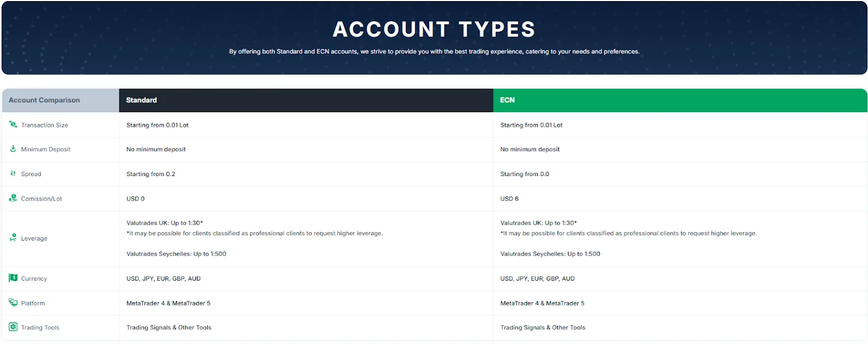Click the Transaction Size icon
868x344 pixels.
[x=13, y=124]
